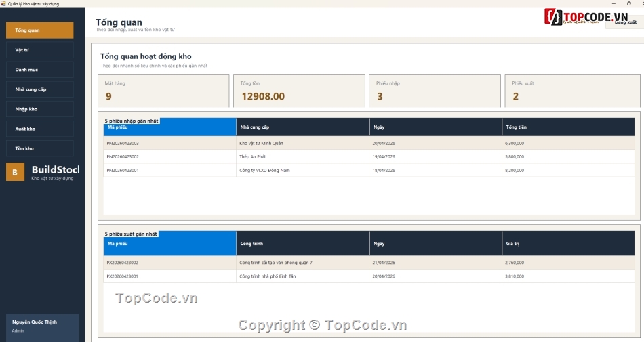Sort by Mã phiếu in the phiếu xuất table
This screenshot has height=342, width=644.
169,244
